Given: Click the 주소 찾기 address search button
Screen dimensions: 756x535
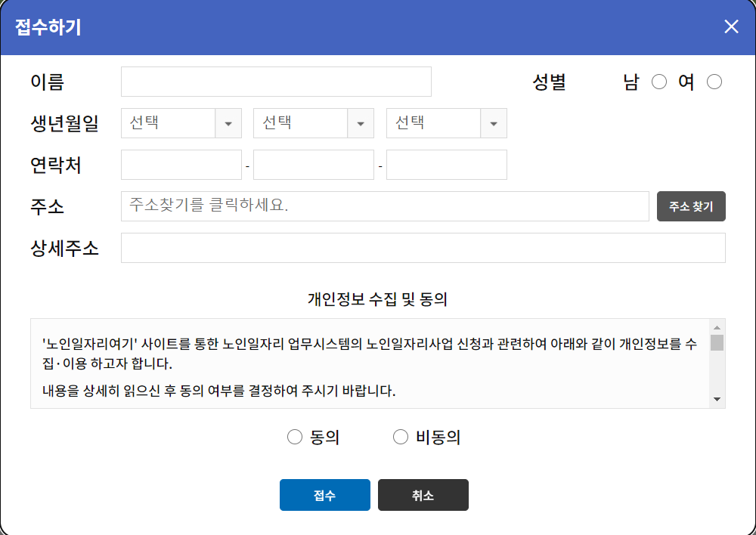Looking at the screenshot, I should click(x=690, y=206).
